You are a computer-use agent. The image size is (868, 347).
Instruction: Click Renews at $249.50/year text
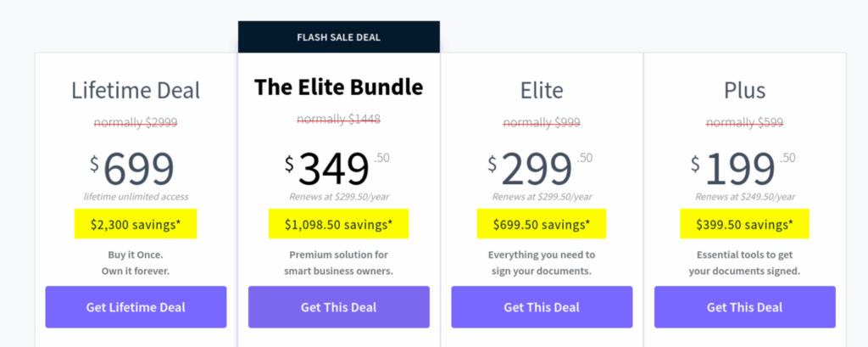(745, 197)
